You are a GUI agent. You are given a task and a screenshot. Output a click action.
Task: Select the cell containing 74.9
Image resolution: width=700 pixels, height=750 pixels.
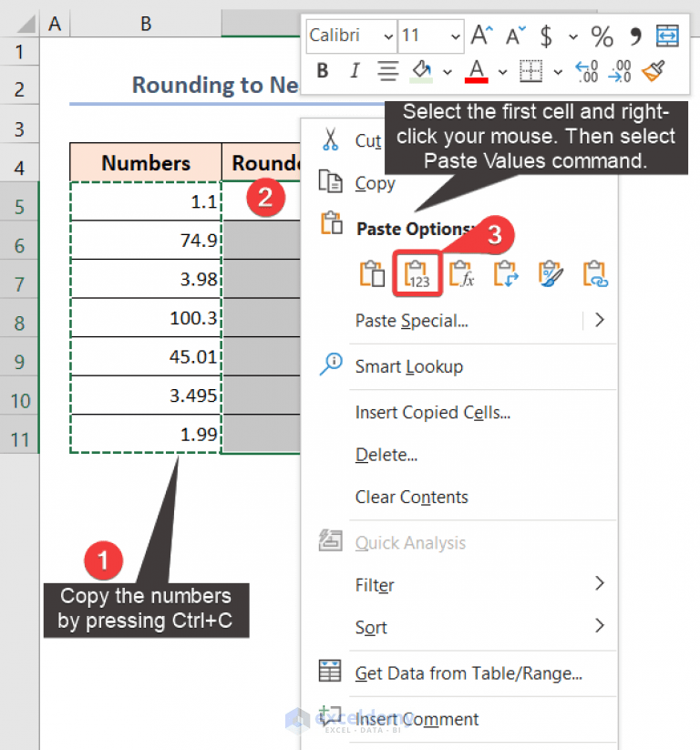[146, 240]
